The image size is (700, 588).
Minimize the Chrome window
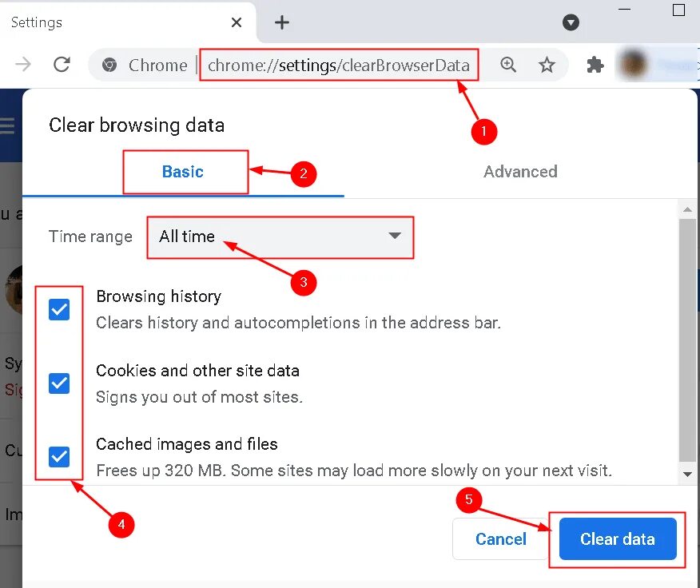pyautogui.click(x=624, y=9)
